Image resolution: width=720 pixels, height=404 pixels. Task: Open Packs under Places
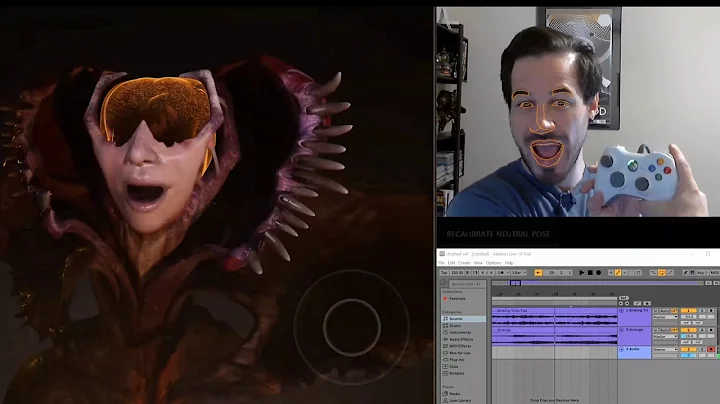point(455,394)
